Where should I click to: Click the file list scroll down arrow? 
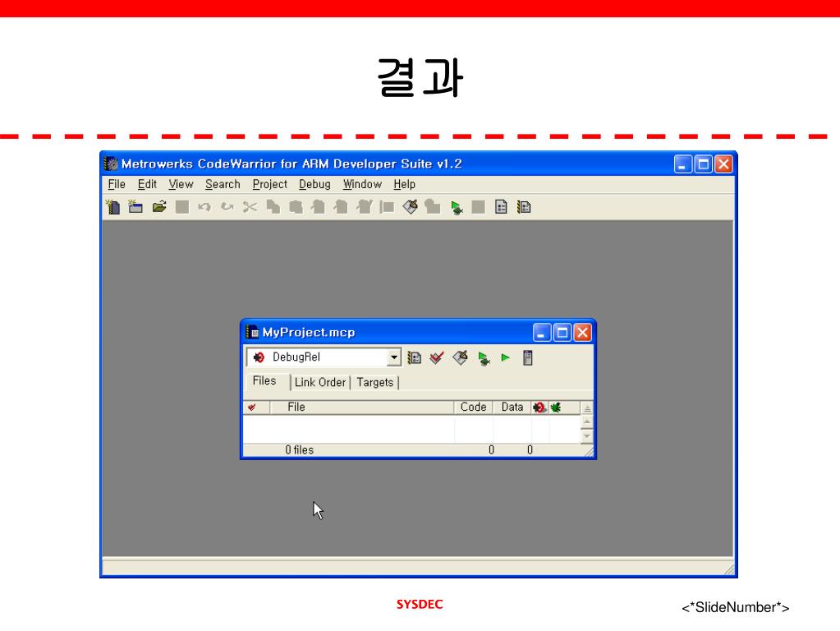click(587, 435)
